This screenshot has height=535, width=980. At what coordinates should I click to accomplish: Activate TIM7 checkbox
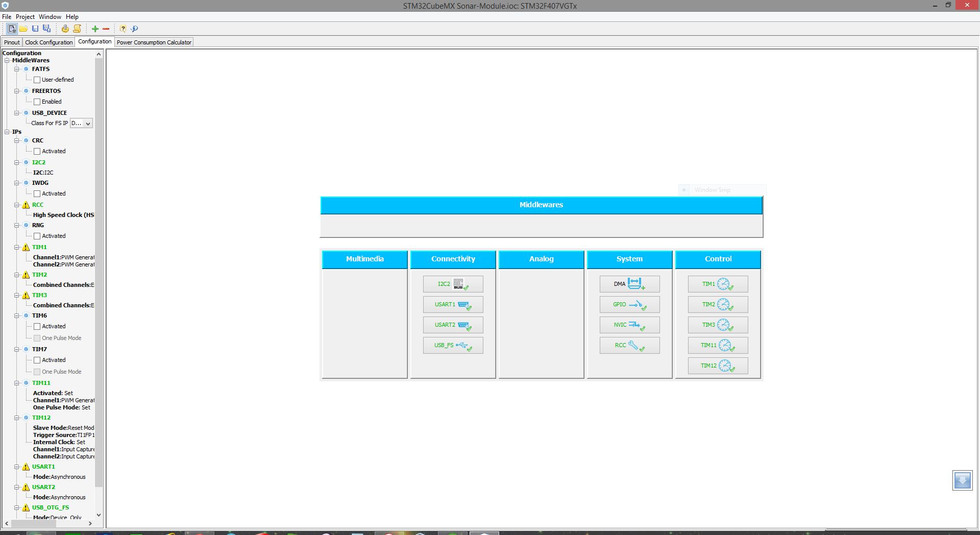(37, 360)
